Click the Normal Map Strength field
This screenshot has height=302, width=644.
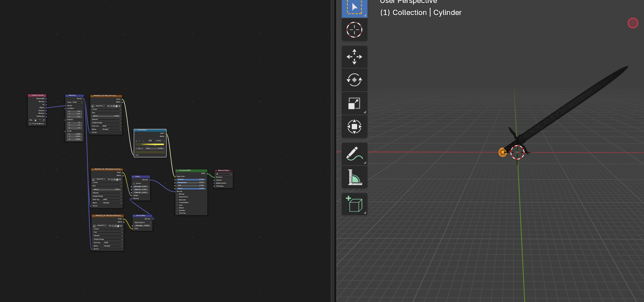143,225
